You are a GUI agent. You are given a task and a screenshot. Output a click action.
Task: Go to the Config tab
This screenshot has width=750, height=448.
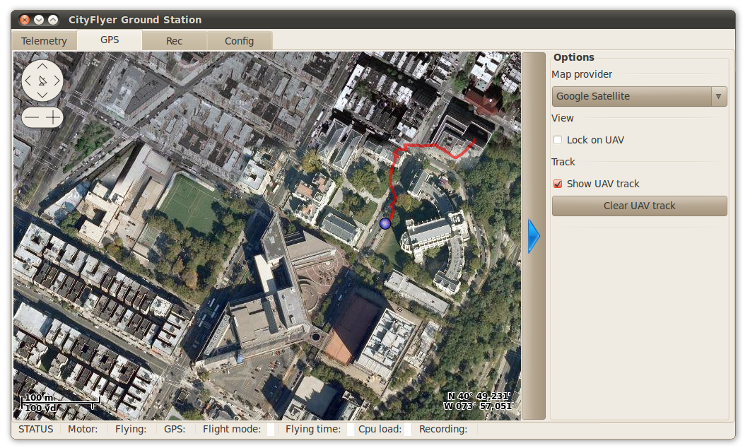pyautogui.click(x=239, y=41)
